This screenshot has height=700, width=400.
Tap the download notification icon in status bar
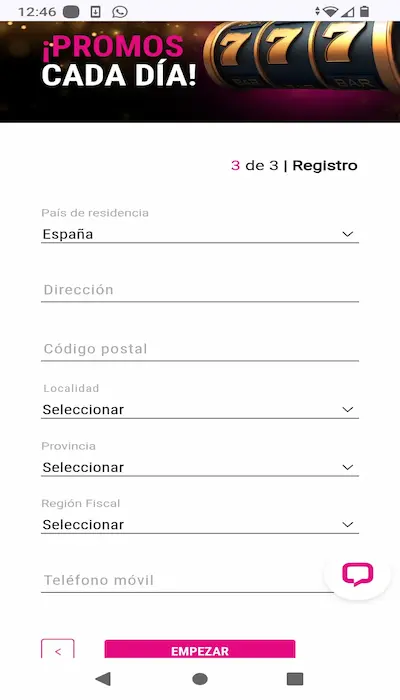pyautogui.click(x=95, y=12)
